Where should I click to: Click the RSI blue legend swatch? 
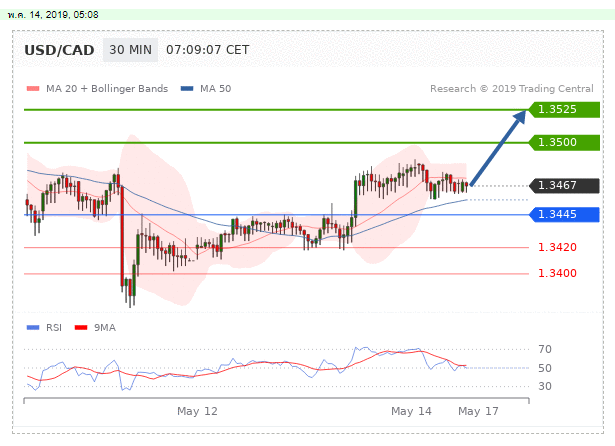tap(33, 328)
